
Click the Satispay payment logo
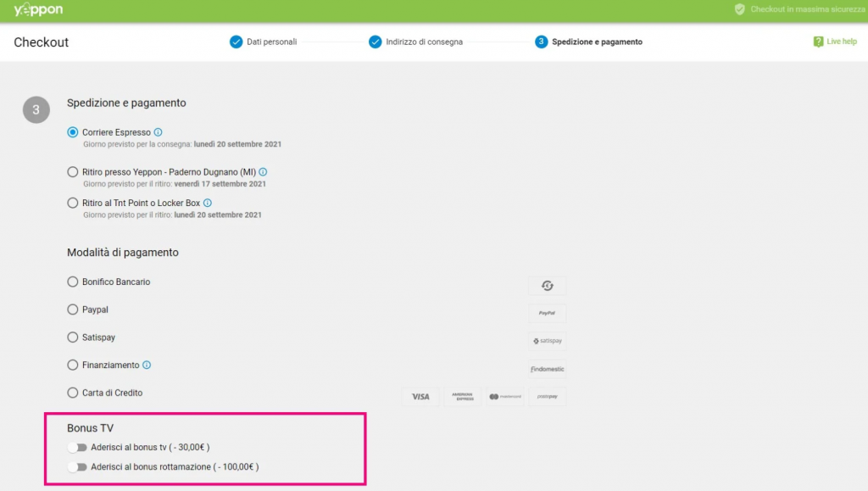pos(547,341)
